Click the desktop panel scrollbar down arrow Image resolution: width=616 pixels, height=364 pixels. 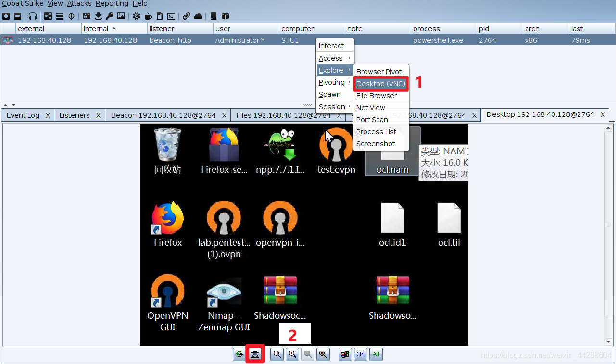coord(609,342)
